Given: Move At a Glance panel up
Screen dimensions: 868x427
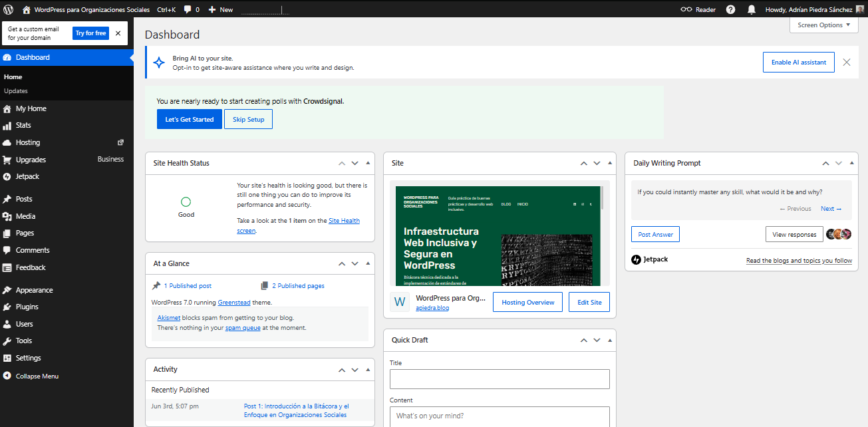Looking at the screenshot, I should pyautogui.click(x=341, y=263).
